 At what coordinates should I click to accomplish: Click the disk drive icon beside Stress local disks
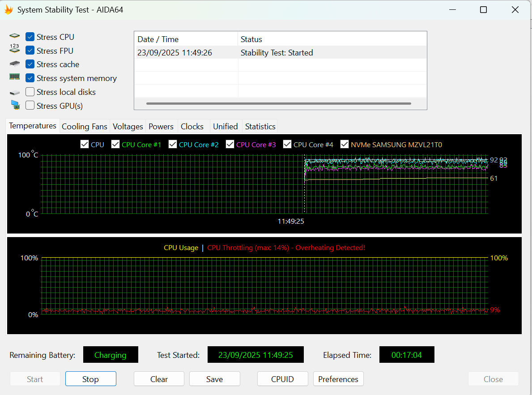(15, 92)
